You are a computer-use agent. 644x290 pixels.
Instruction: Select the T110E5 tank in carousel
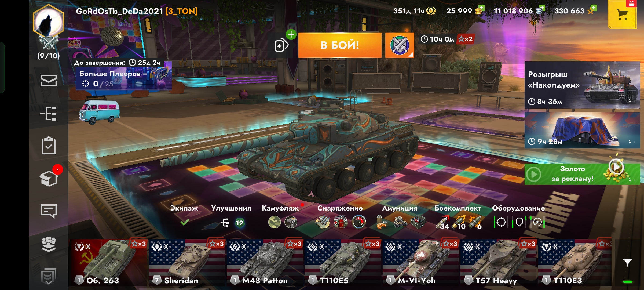click(343, 263)
